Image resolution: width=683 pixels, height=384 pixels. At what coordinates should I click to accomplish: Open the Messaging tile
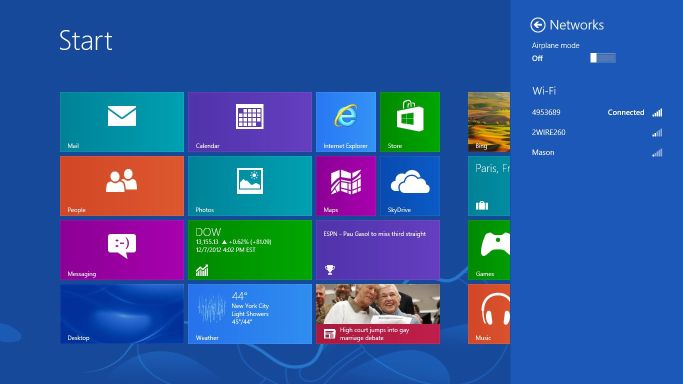point(122,250)
